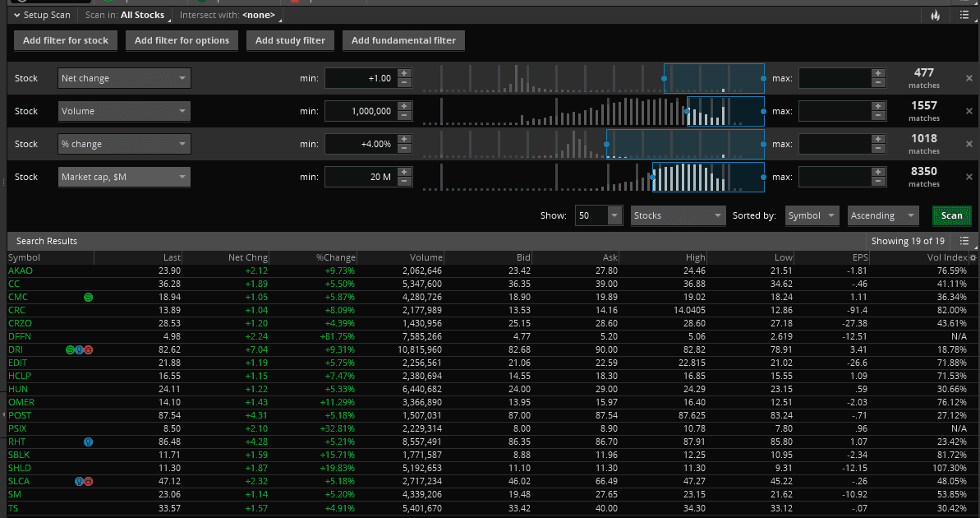Collapse the Setup Scan section
This screenshot has height=518, width=980.
point(42,15)
